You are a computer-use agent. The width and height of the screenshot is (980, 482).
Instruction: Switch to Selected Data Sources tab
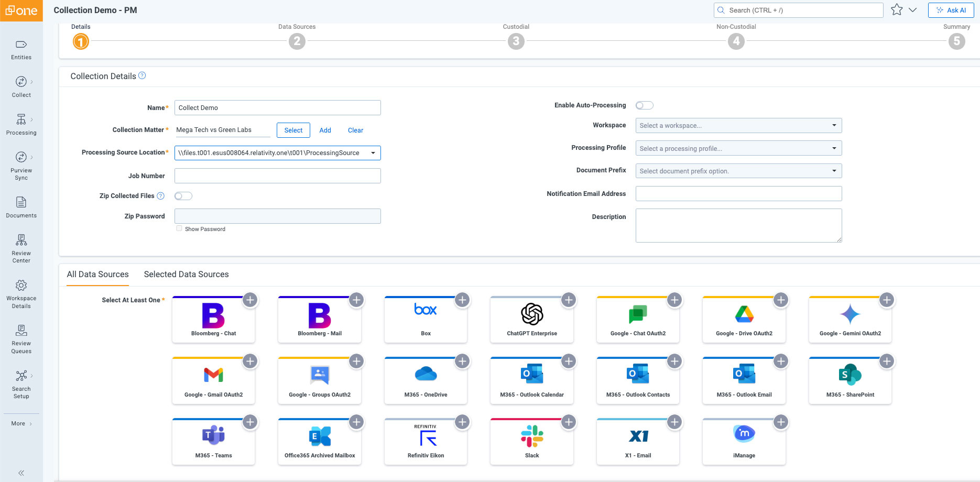tap(186, 275)
